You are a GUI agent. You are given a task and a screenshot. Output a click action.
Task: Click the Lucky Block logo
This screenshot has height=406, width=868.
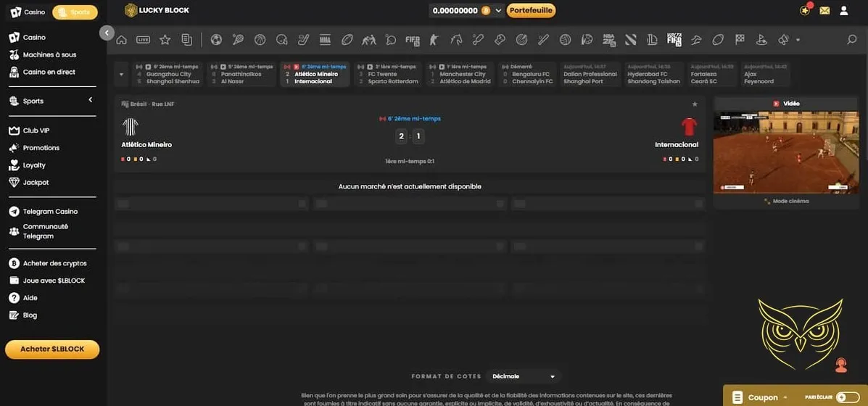pos(157,10)
